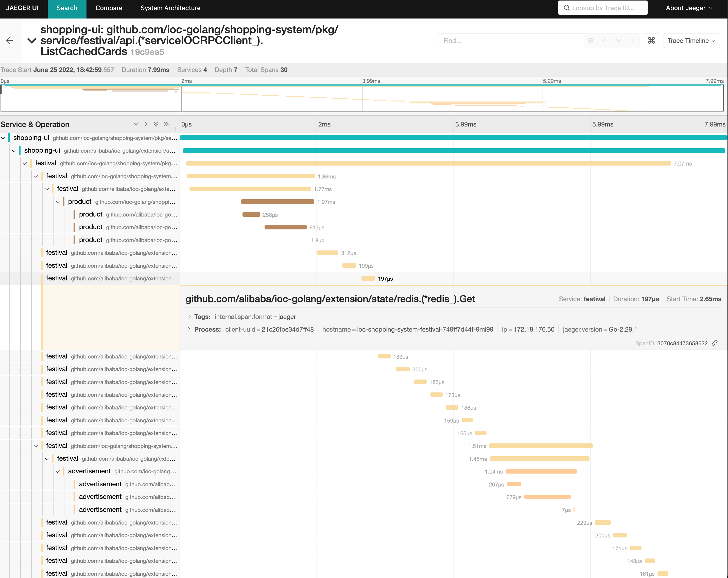The image size is (728, 578).
Task: Copy span link via the SpanID link icon
Action: [x=715, y=343]
